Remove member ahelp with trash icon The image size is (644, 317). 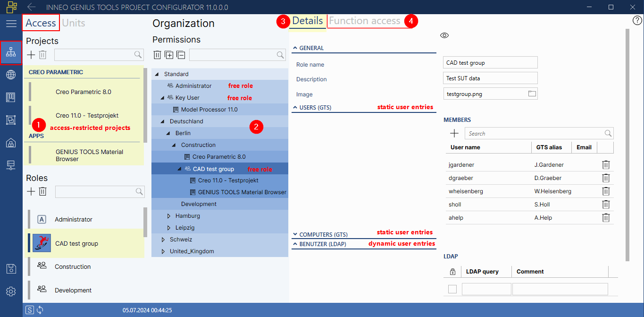point(606,218)
